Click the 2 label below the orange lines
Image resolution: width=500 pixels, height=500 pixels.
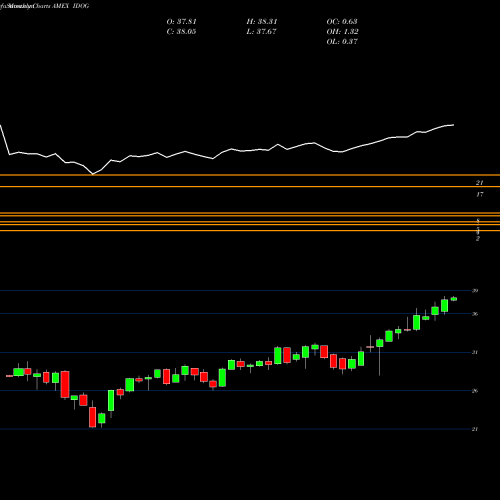(478, 239)
